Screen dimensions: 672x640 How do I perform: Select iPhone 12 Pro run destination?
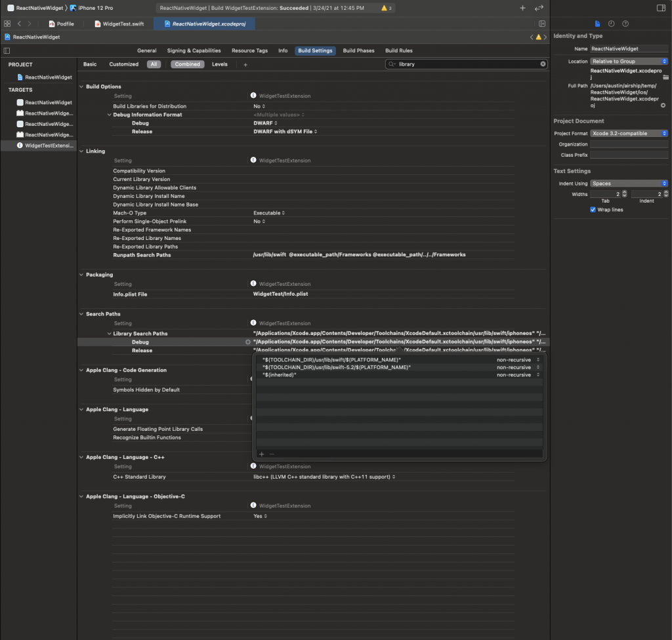(95, 8)
